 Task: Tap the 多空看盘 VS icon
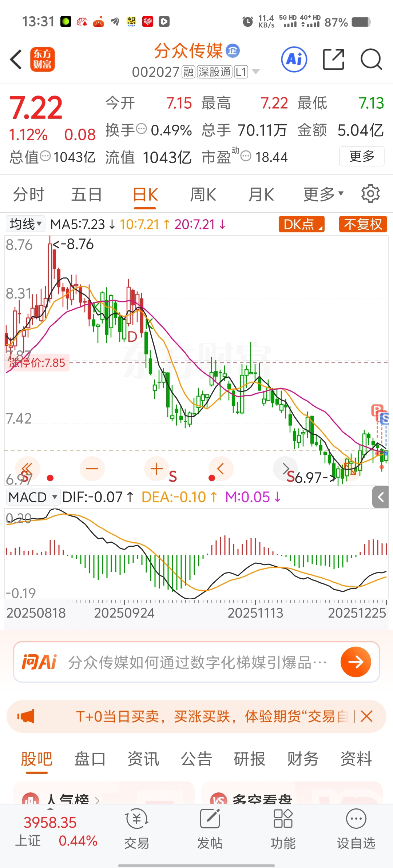(219, 799)
